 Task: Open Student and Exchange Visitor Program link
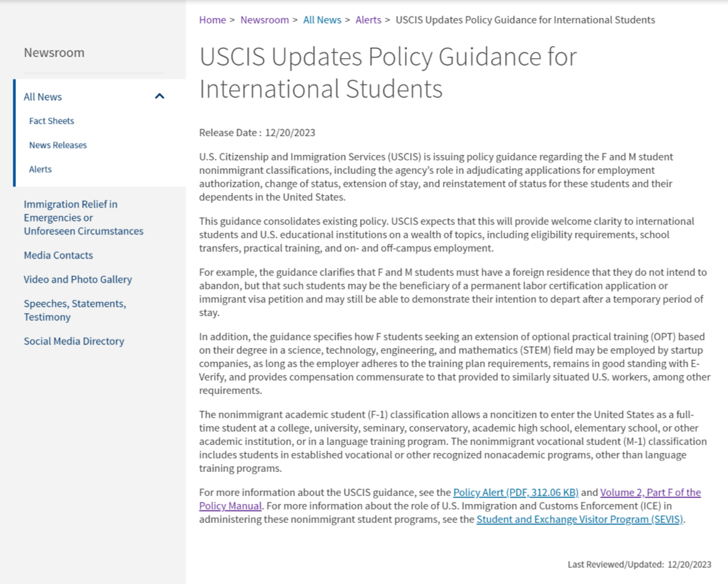click(x=580, y=520)
